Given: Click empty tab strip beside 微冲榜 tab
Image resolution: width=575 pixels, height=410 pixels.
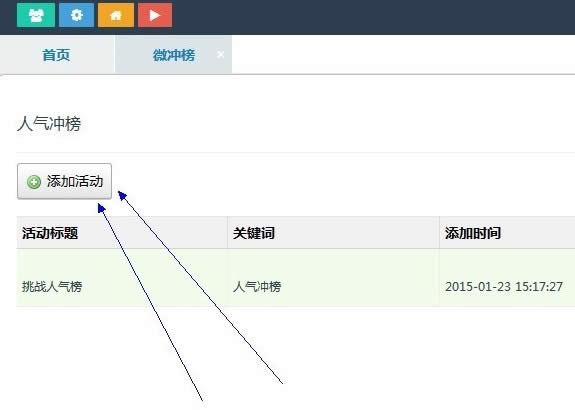Looking at the screenshot, I should (403, 55).
